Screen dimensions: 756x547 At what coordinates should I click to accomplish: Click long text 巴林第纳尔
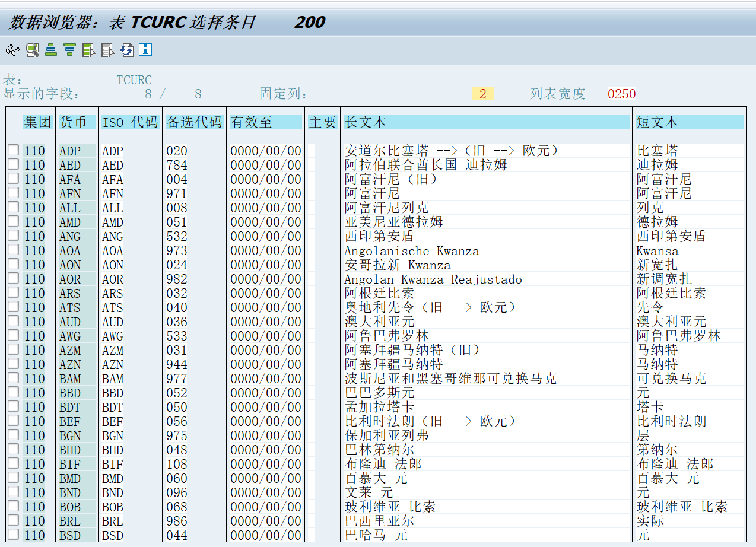[x=380, y=450]
